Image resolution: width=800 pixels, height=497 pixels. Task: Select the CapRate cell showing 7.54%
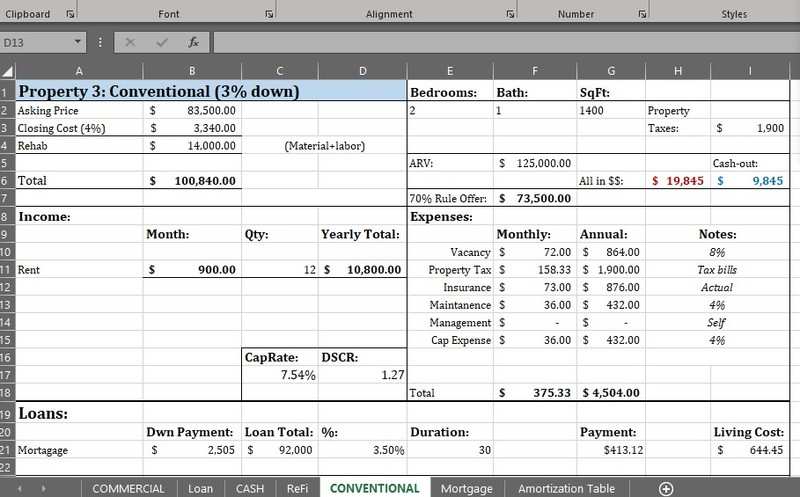coord(280,375)
